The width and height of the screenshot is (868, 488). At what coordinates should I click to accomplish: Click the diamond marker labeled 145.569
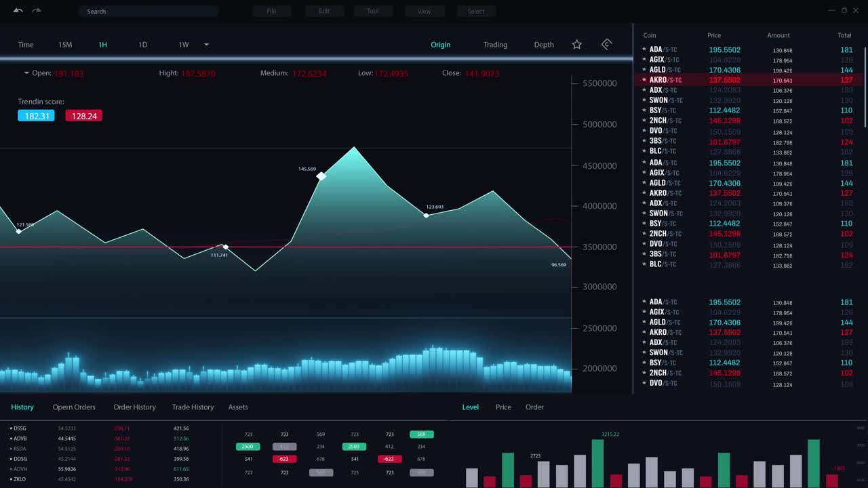click(321, 176)
